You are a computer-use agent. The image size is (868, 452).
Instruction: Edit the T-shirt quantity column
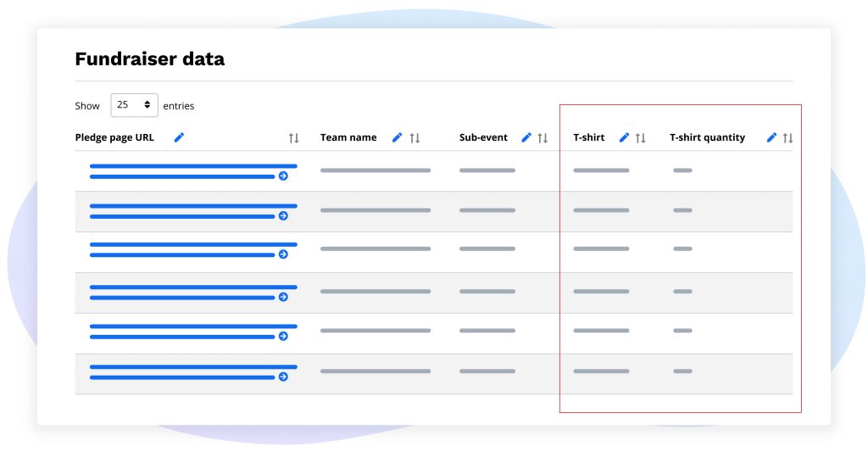[x=771, y=137]
